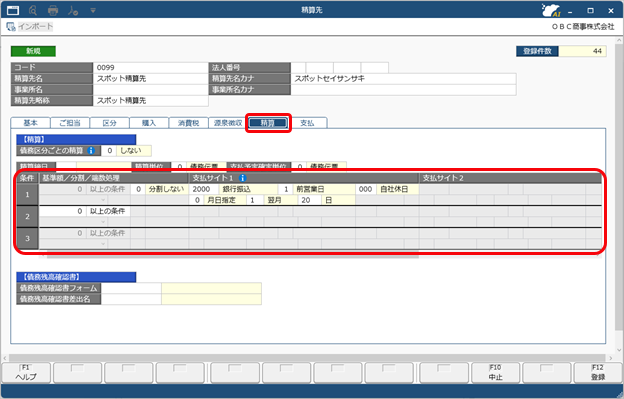This screenshot has width=624, height=399.
Task: Click condition 2 基準額 input showing 0
Action: click(62, 211)
